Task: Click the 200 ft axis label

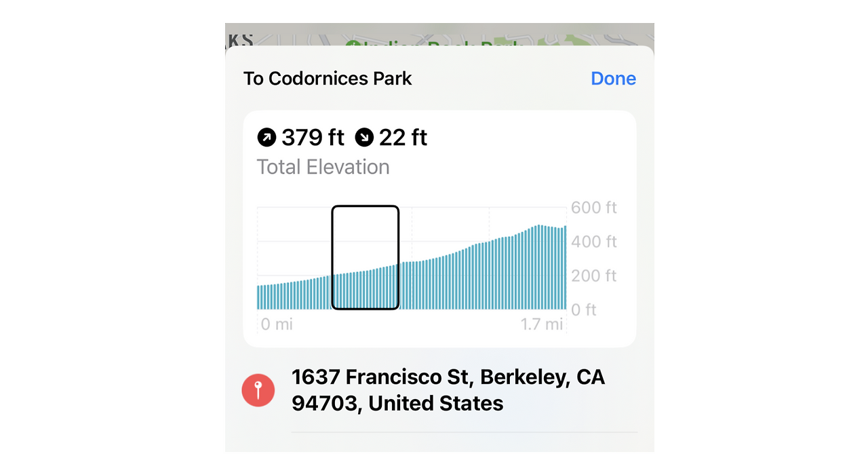Action: (x=593, y=276)
